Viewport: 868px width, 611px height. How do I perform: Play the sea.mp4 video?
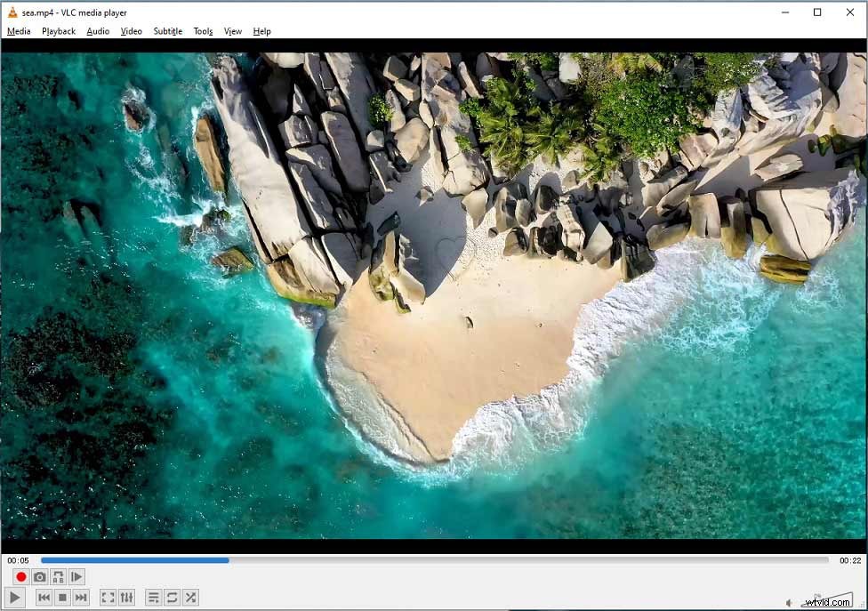point(16,597)
